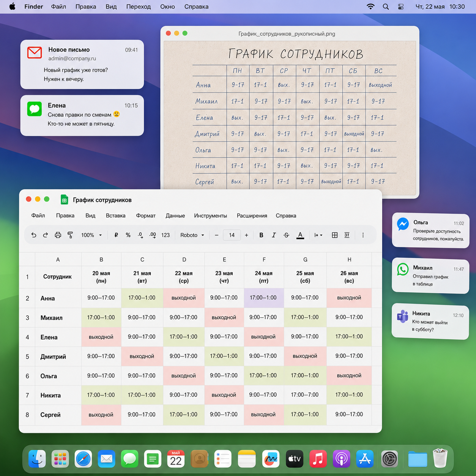Open the Формат menu
Image resolution: width=476 pixels, height=476 pixels.
tap(146, 215)
